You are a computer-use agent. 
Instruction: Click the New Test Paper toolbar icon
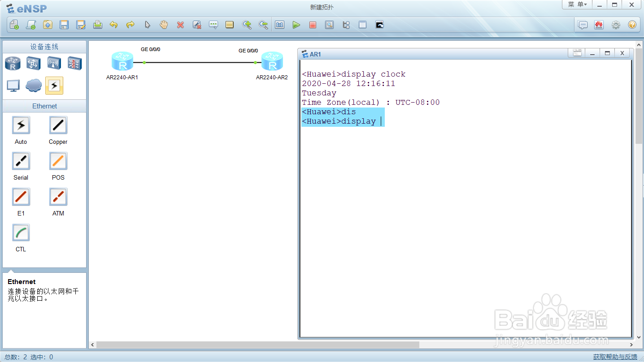(x=31, y=25)
